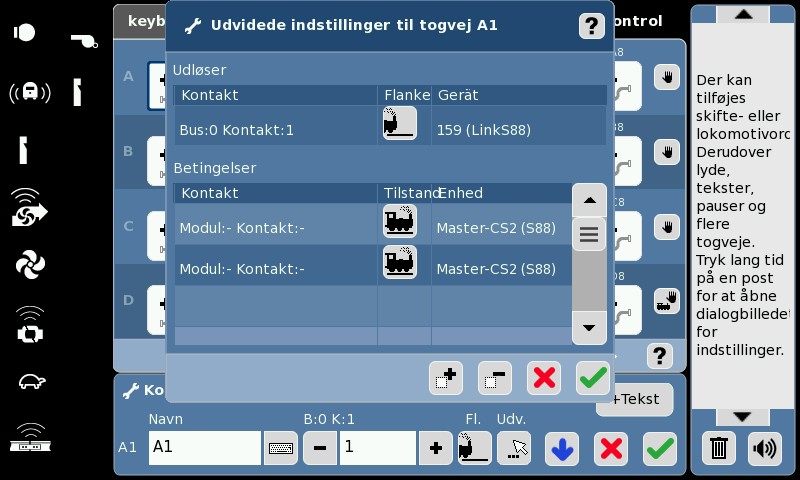The image size is (800, 480).
Task: Click the +Tekst button
Action: coord(636,399)
